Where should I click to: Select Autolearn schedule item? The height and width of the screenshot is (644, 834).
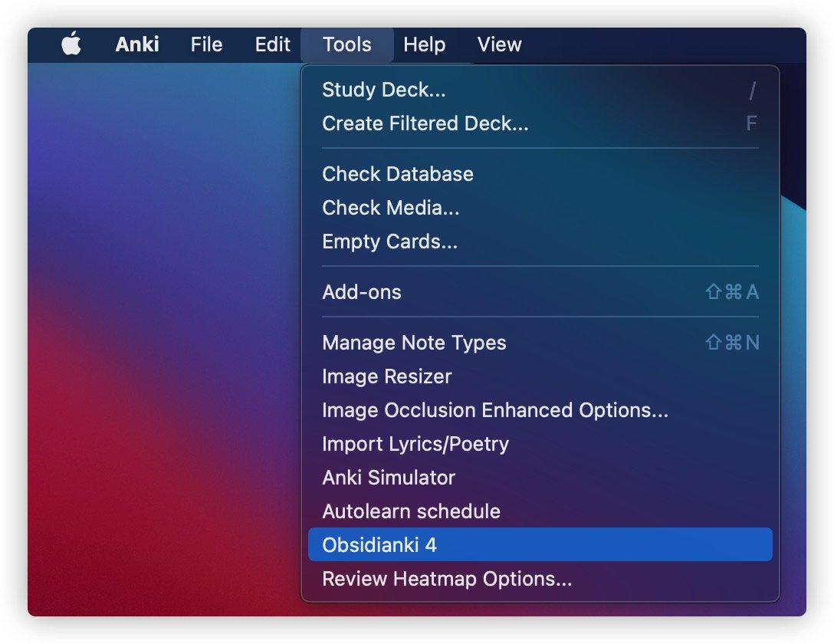click(x=540, y=511)
